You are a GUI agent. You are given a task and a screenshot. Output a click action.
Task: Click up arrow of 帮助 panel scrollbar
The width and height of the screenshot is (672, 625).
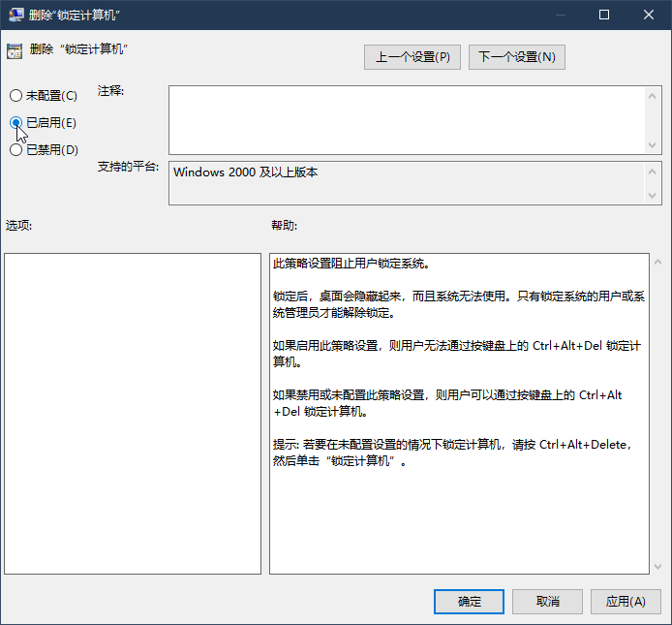click(x=657, y=262)
